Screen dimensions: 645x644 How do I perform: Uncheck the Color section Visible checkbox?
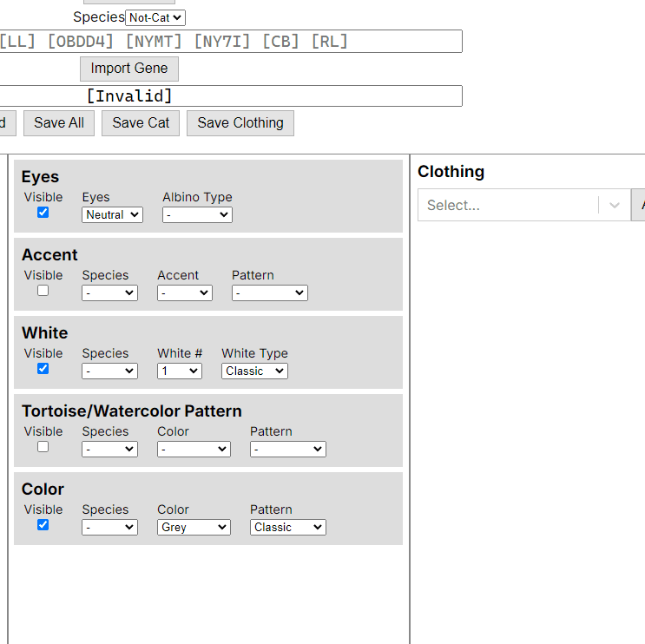tap(43, 525)
